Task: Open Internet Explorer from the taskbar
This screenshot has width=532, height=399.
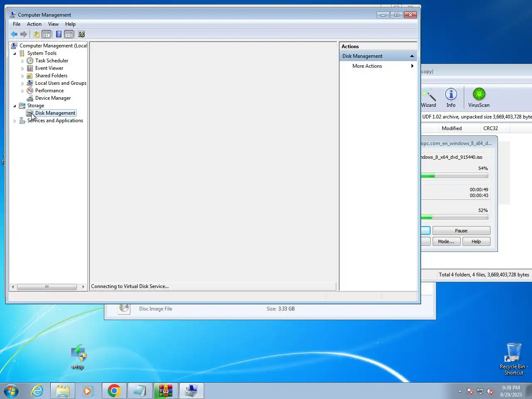Action: 37,391
